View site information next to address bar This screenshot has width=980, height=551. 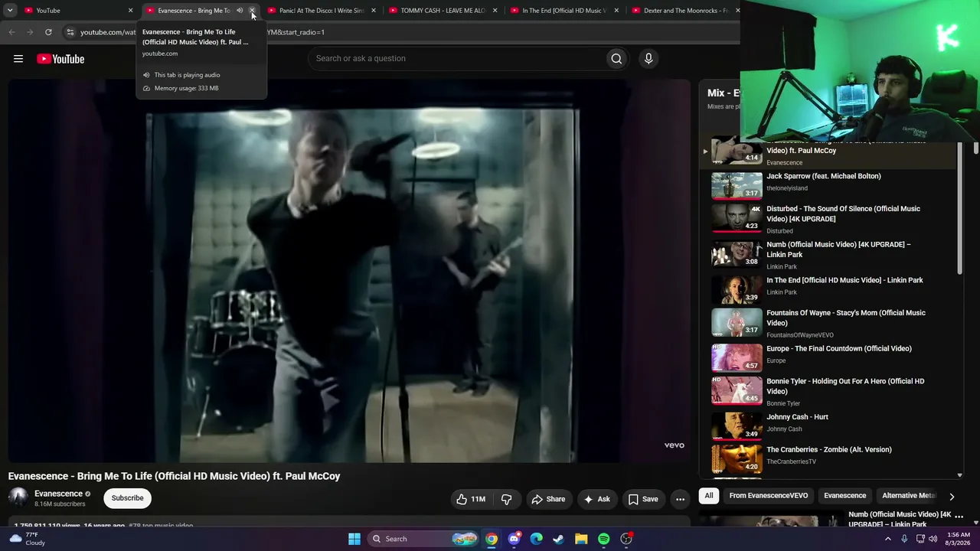70,32
